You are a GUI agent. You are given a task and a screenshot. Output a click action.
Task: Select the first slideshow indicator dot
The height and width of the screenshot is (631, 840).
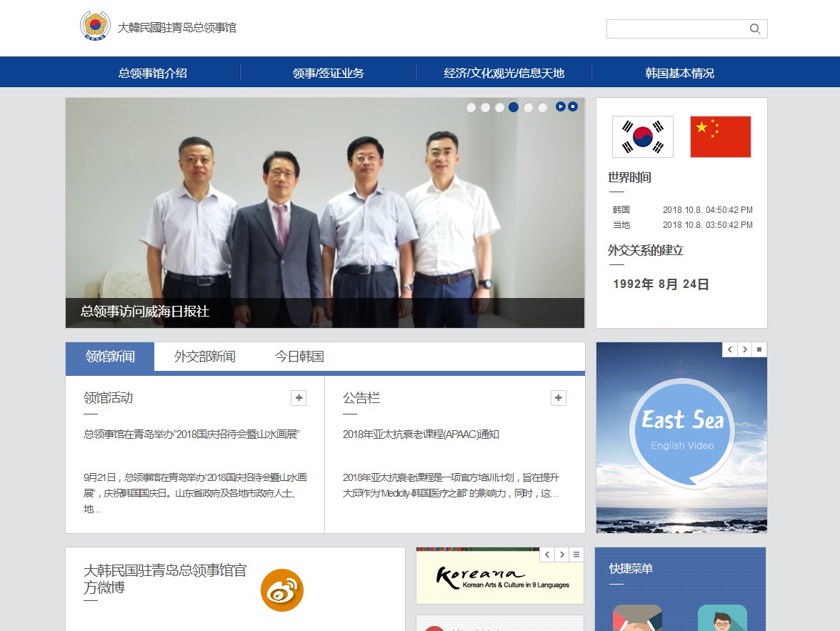click(471, 107)
